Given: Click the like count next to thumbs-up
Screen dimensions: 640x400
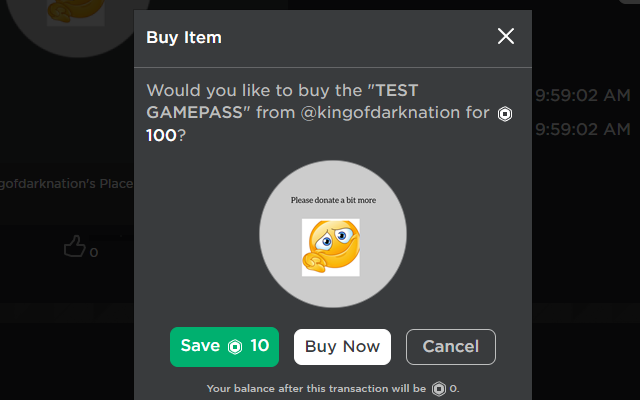Looking at the screenshot, I should coord(94,253).
